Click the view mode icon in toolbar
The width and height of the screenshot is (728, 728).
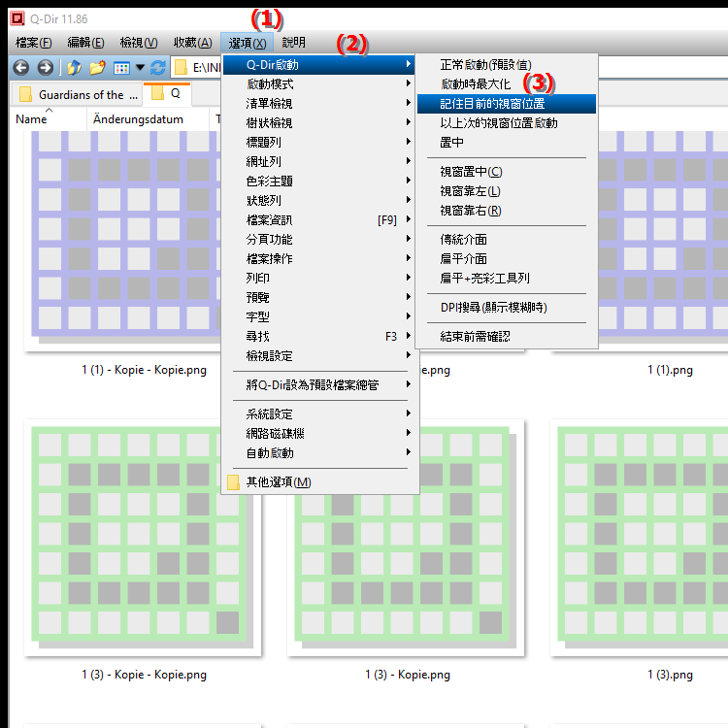click(121, 68)
